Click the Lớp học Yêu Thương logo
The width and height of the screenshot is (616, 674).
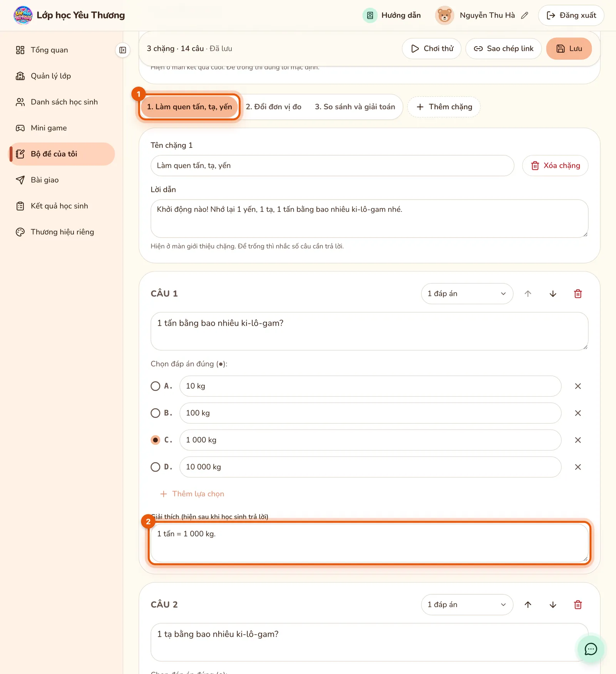pyautogui.click(x=23, y=15)
